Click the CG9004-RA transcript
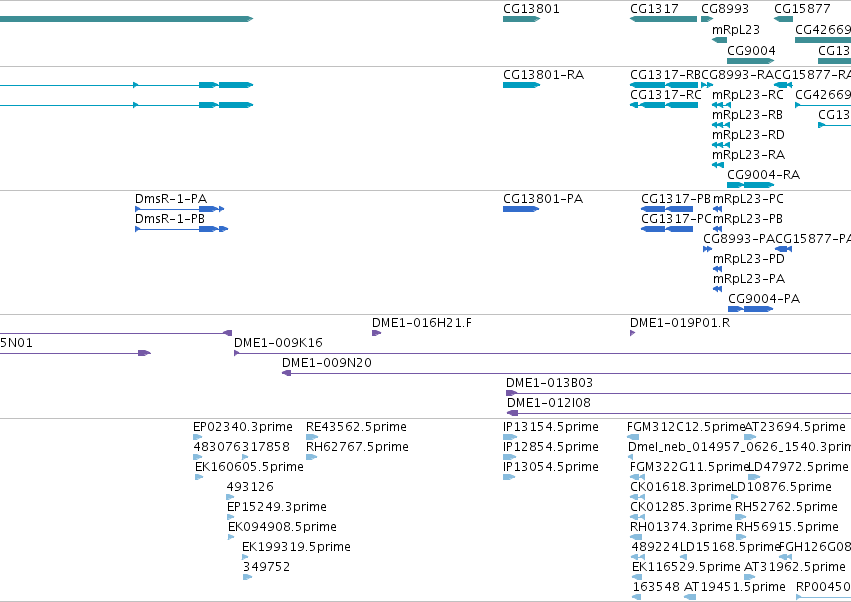The height and width of the screenshot is (602, 851). [751, 185]
